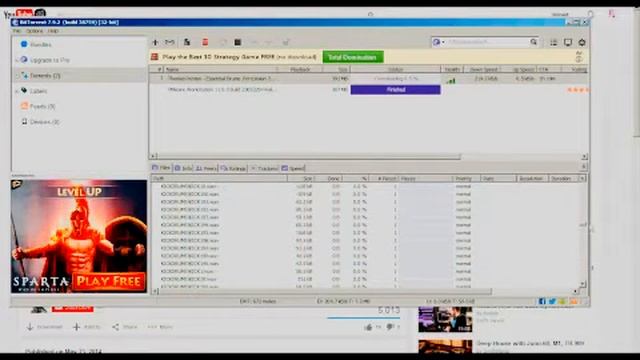Click the Create New Torrent icon

(x=187, y=42)
